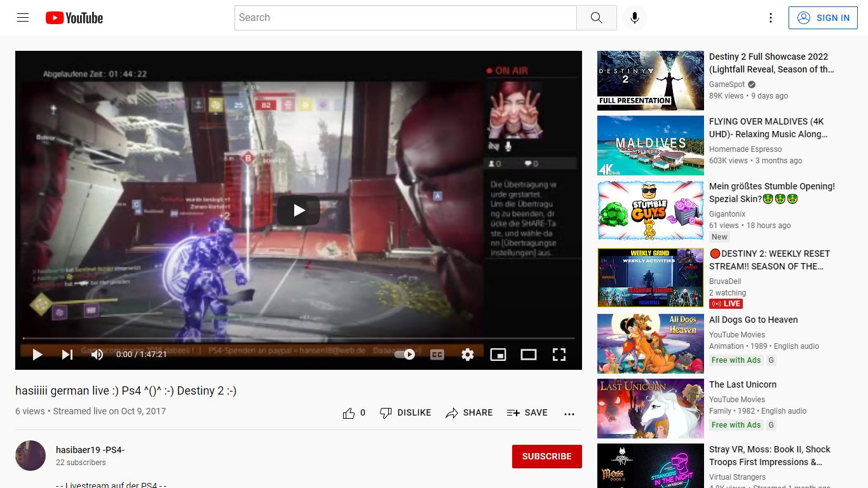Image resolution: width=868 pixels, height=488 pixels.
Task: Click the 22 subscribers text
Action: pos(81,463)
